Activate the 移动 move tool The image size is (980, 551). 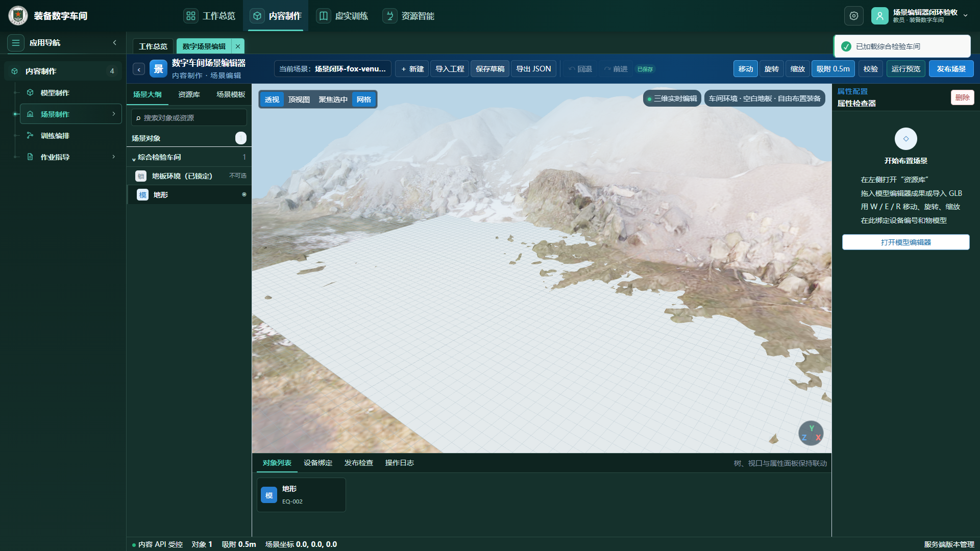point(746,69)
